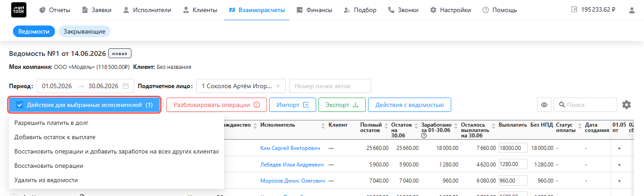Screen dimensions: 644x196
Task: Choose Разрешить платить в долг
Action: tap(116, 123)
